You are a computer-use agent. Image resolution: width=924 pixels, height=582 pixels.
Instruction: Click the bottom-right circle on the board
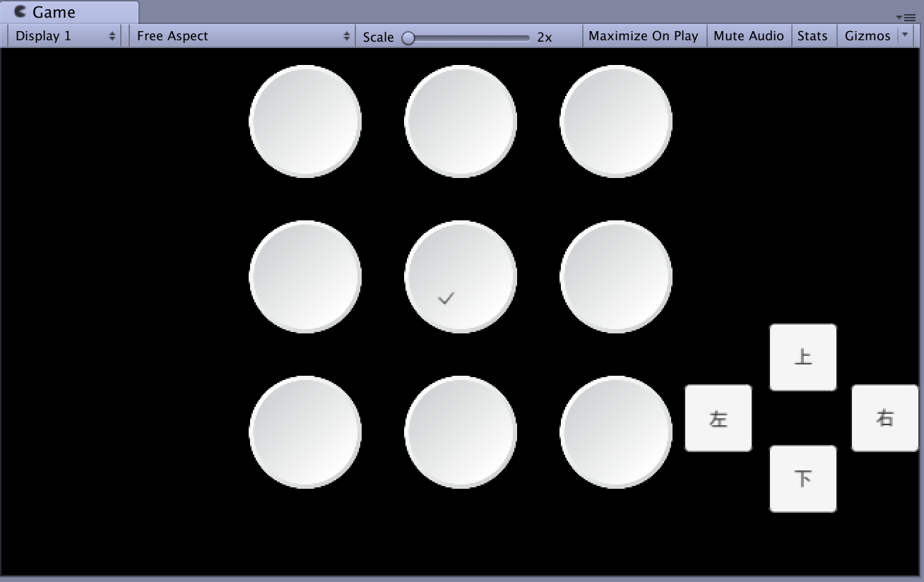pos(616,431)
